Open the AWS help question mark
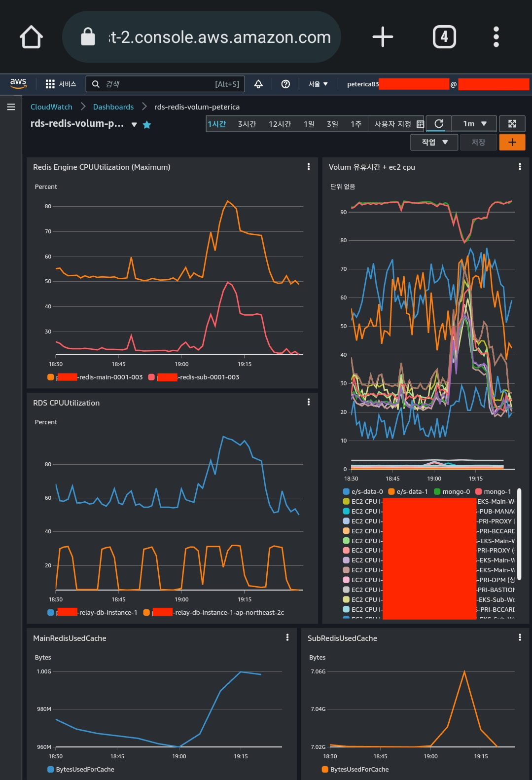532x780 pixels. tap(285, 84)
